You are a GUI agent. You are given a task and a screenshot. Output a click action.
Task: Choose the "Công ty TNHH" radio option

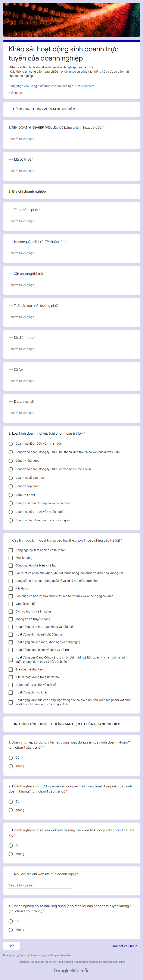click(x=11, y=495)
